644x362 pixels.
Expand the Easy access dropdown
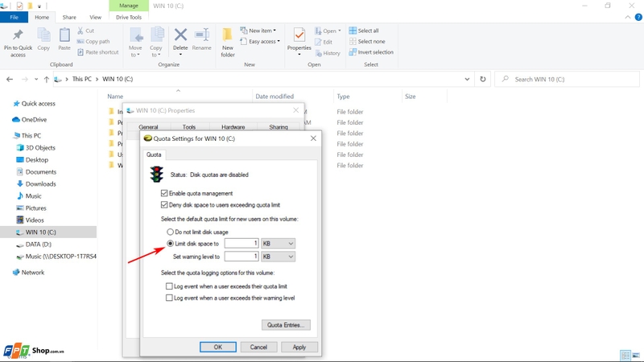click(260, 42)
